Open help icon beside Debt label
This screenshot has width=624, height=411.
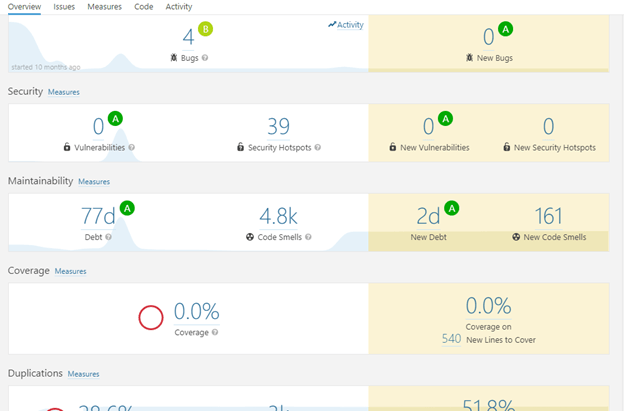(x=108, y=237)
